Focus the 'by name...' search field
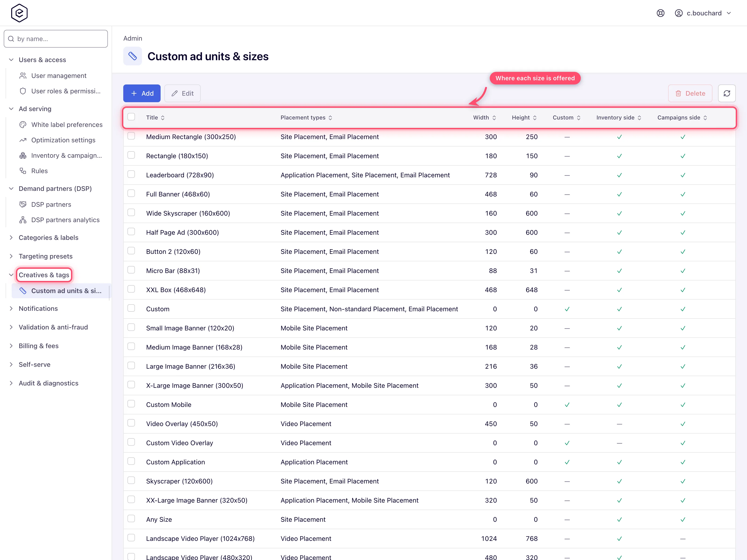The height and width of the screenshot is (560, 747). tap(56, 39)
